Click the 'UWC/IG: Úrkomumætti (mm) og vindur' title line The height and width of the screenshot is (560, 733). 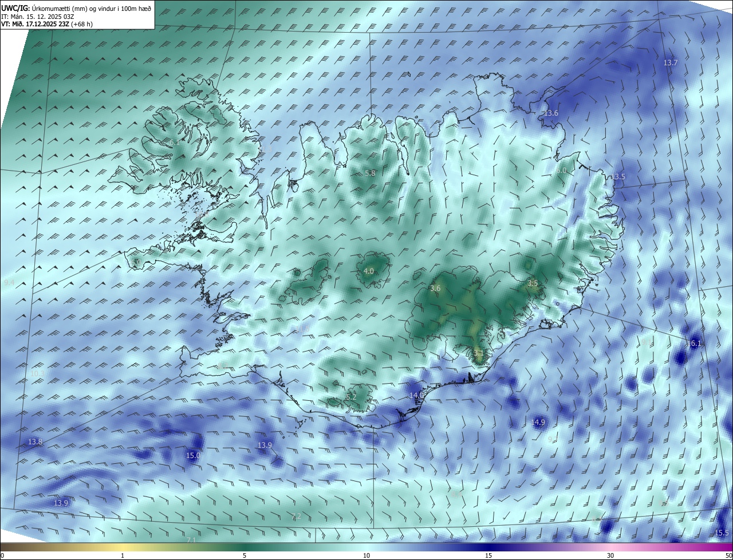tap(77, 8)
